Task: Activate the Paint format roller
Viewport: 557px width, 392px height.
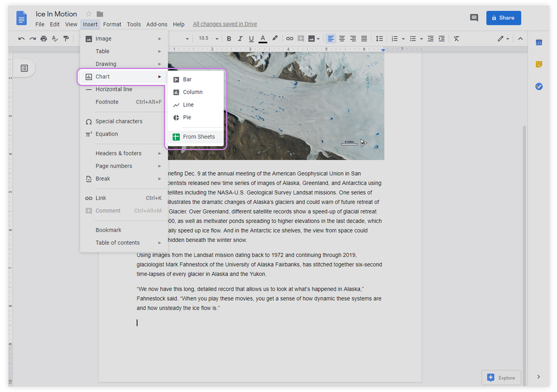Action: click(66, 39)
